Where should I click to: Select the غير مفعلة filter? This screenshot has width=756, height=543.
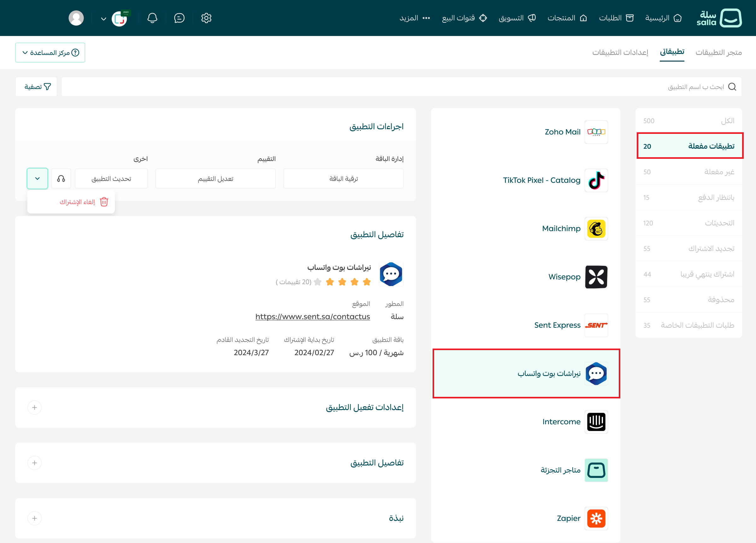click(x=689, y=172)
